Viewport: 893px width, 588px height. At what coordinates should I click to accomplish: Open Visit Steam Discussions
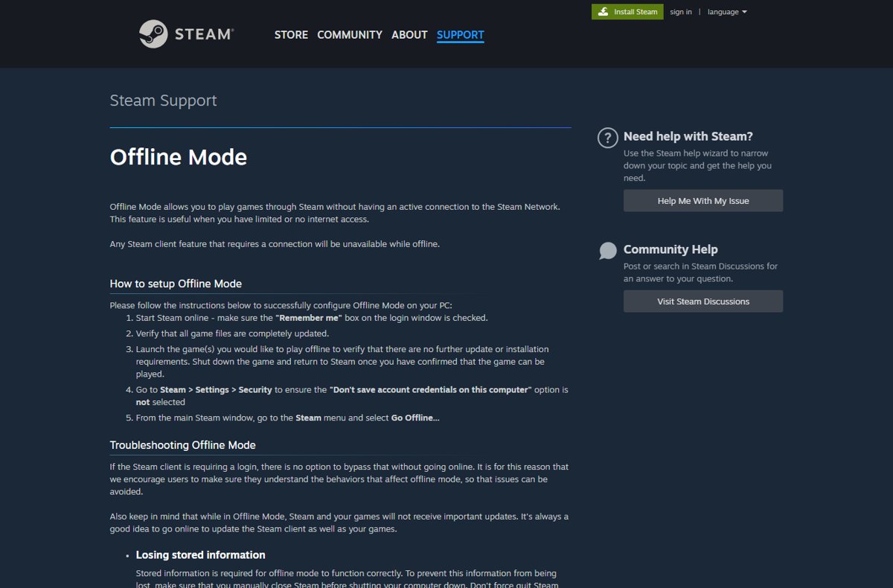[x=703, y=301]
